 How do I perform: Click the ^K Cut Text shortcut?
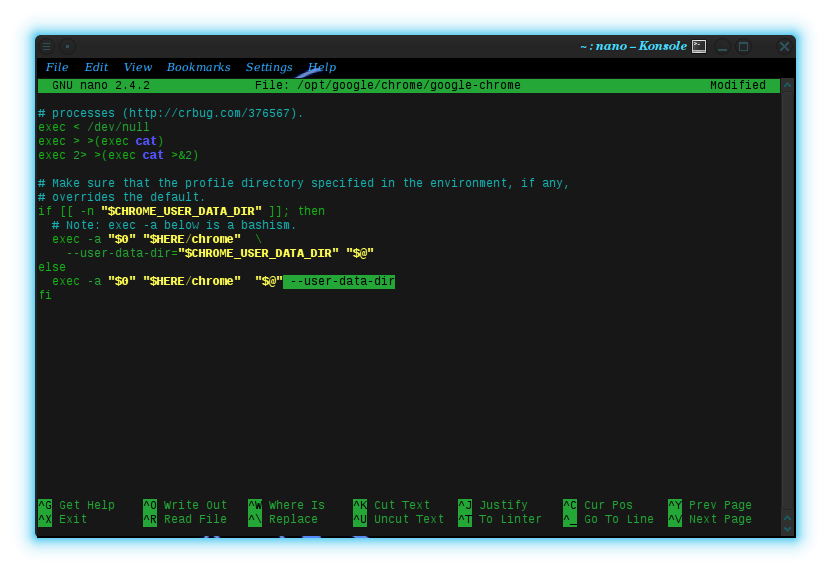pyautogui.click(x=392, y=505)
